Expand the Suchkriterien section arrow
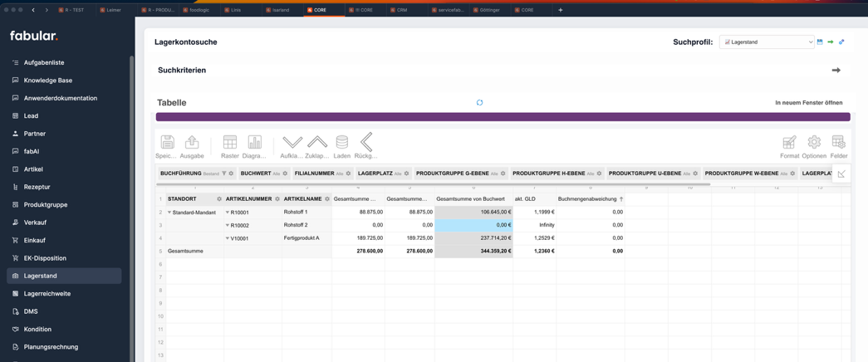868x362 pixels. [x=836, y=71]
